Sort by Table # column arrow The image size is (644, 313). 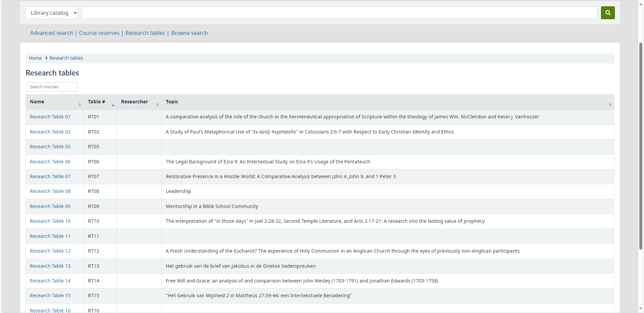113,105
